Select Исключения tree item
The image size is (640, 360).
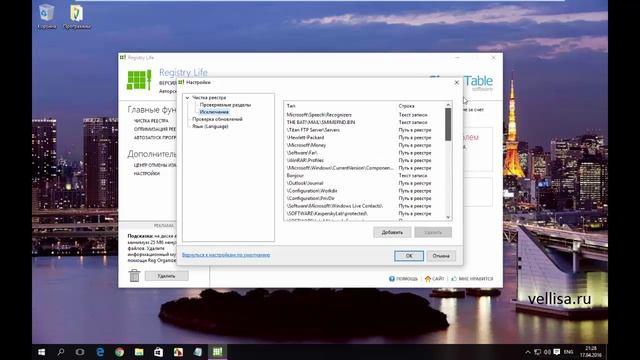click(214, 112)
